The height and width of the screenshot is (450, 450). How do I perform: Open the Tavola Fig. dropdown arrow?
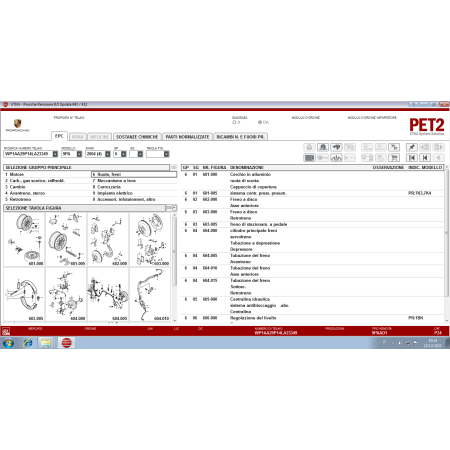click(166, 154)
